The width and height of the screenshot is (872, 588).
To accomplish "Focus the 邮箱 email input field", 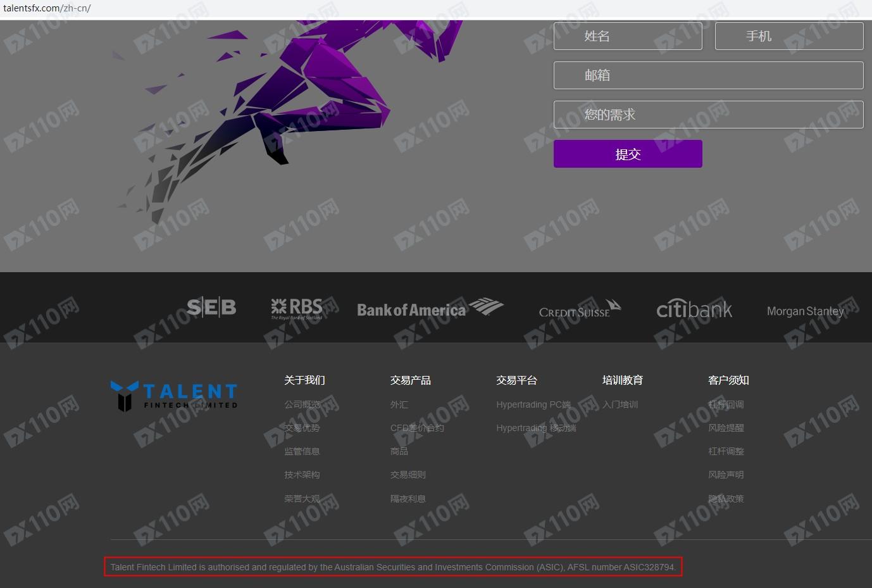I will click(708, 75).
